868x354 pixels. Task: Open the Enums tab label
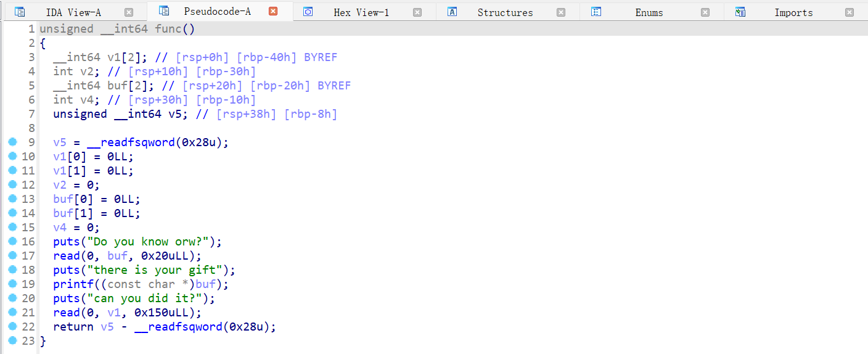[x=649, y=12]
